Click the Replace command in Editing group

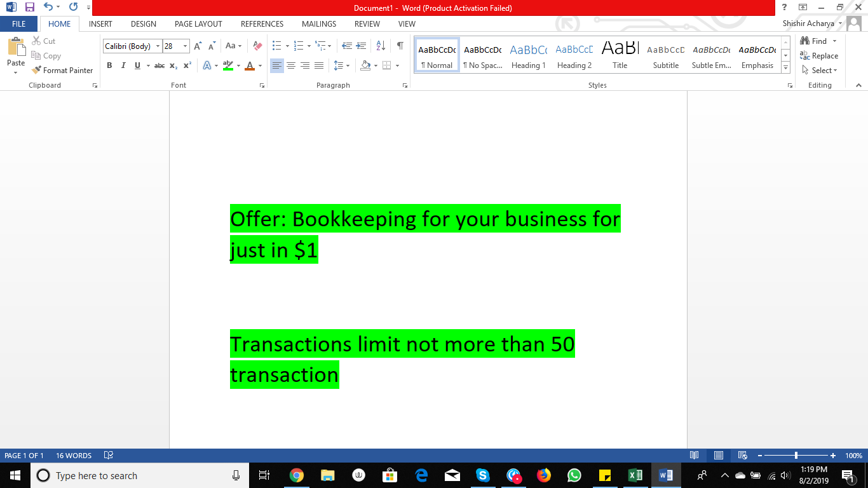[820, 55]
